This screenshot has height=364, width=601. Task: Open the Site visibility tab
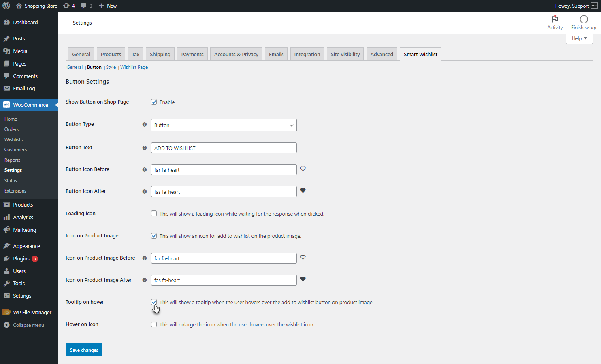pos(345,54)
